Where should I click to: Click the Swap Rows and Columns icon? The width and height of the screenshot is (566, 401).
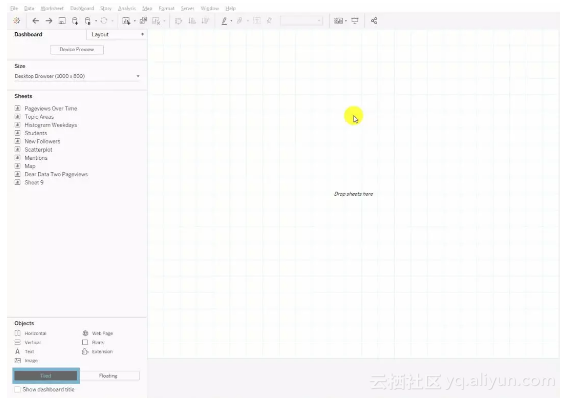point(178,21)
